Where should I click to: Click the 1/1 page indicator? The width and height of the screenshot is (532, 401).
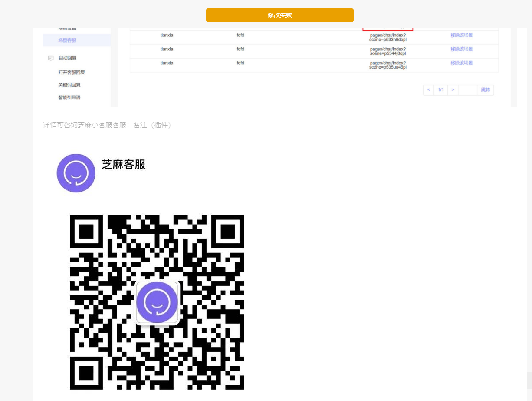click(x=440, y=90)
